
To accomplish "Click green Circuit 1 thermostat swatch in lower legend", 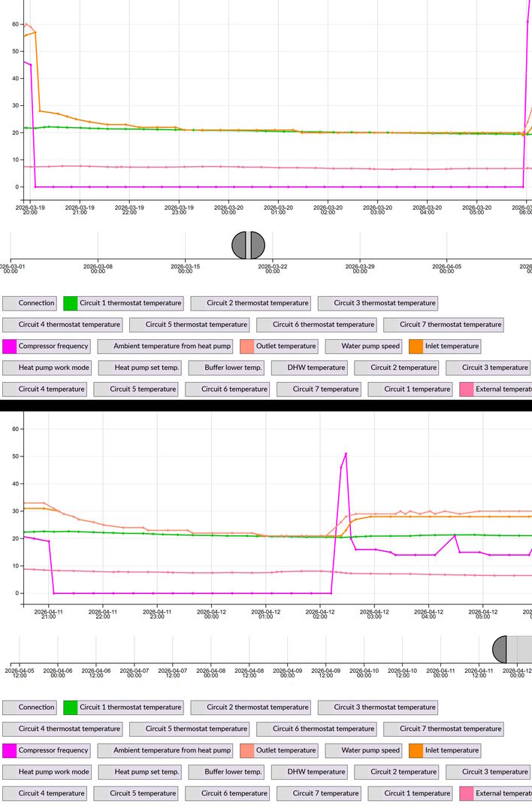I will point(71,707).
